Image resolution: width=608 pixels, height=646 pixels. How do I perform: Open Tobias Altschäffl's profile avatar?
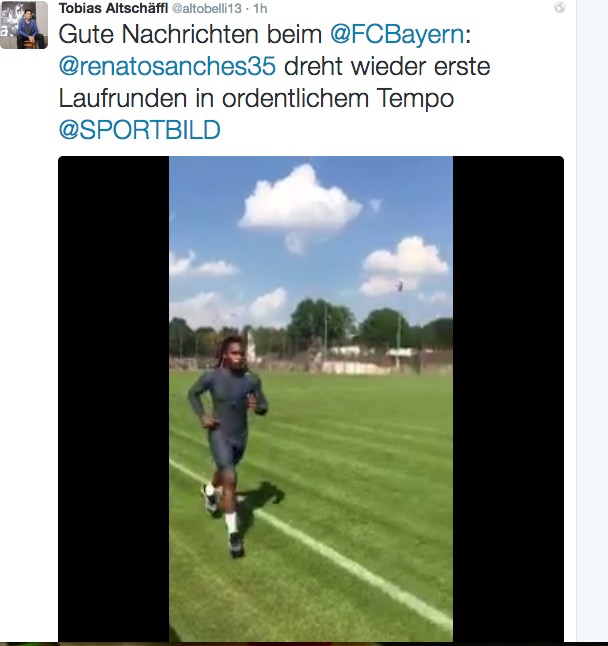(24, 25)
